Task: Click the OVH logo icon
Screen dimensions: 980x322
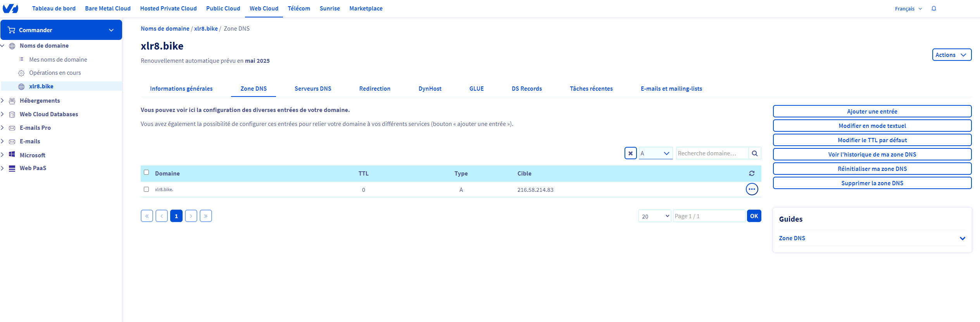Action: click(x=10, y=9)
